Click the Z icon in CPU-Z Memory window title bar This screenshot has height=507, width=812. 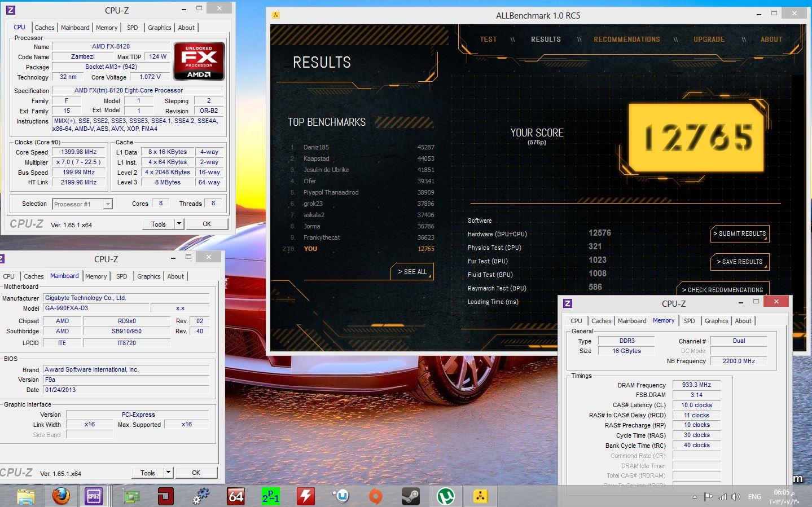pos(568,303)
